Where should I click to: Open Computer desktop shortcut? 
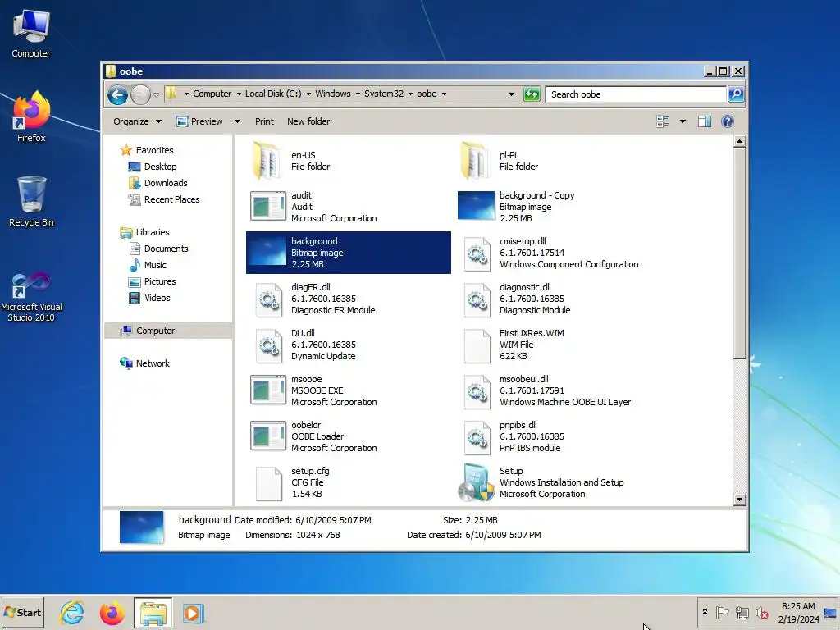[31, 34]
